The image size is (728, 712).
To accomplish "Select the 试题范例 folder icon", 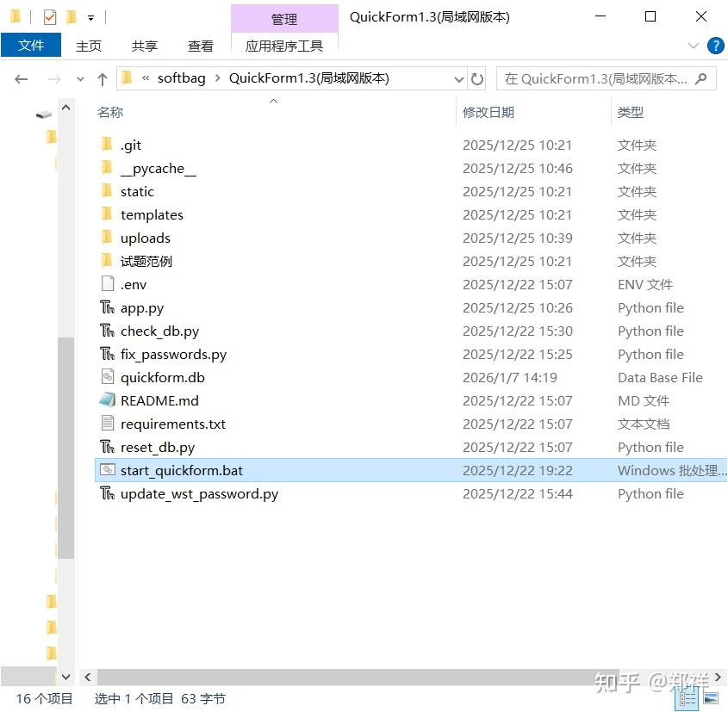I will pos(107,260).
